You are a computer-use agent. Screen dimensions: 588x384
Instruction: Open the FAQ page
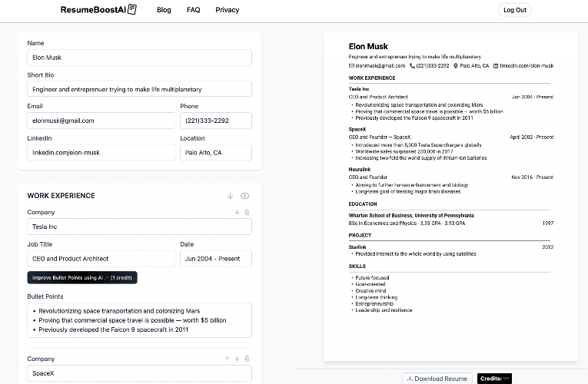[193, 10]
